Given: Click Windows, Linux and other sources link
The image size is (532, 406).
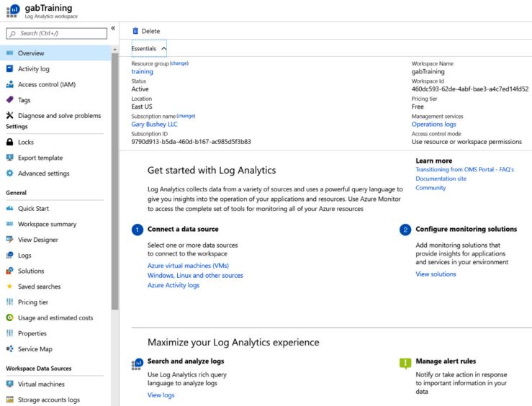Looking at the screenshot, I should click(x=195, y=275).
